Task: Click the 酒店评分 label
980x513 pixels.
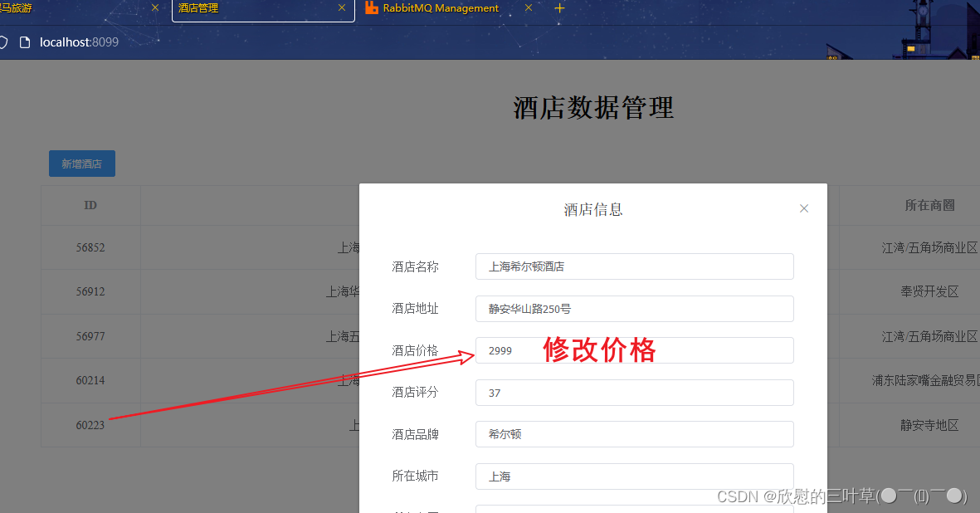Action: point(415,393)
